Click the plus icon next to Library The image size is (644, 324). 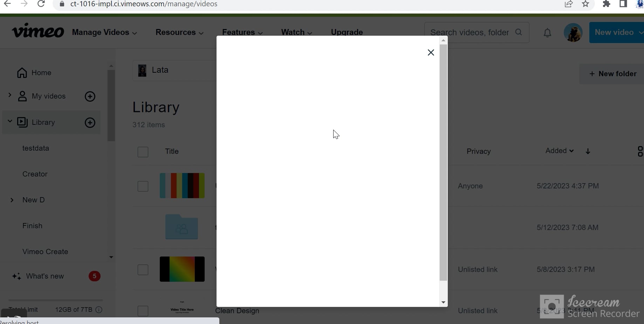click(90, 123)
